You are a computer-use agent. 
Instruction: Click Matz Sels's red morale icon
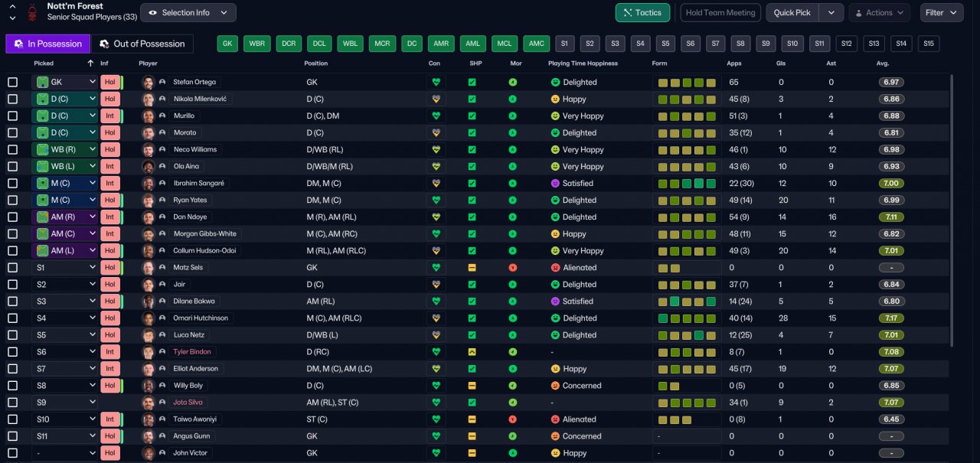[512, 268]
